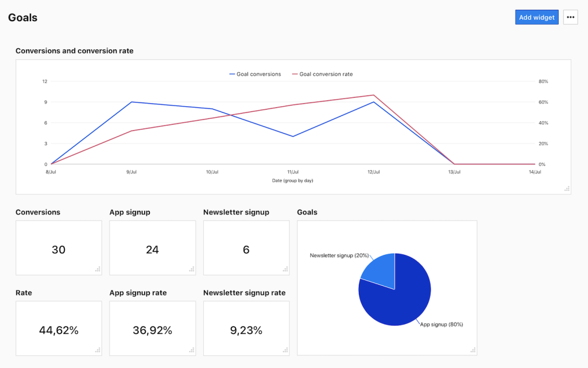This screenshot has width=588, height=368.
Task: Open the Add widget dialog
Action: pos(536,17)
